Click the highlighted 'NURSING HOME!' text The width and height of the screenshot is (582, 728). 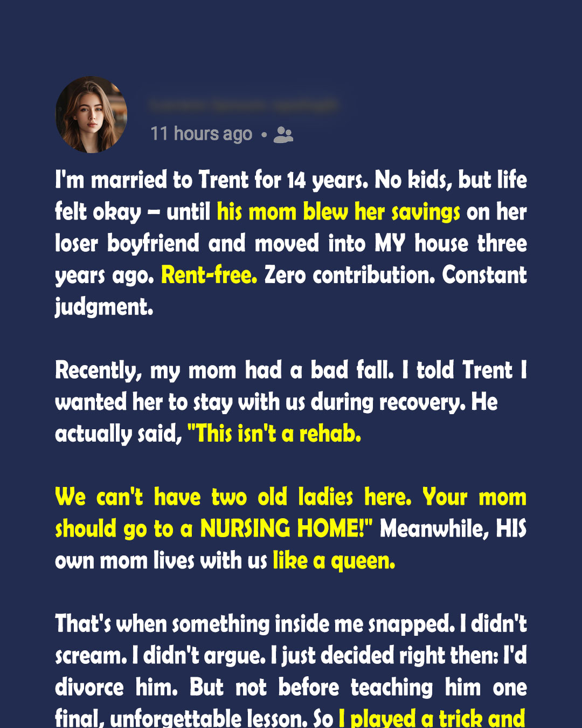click(286, 528)
